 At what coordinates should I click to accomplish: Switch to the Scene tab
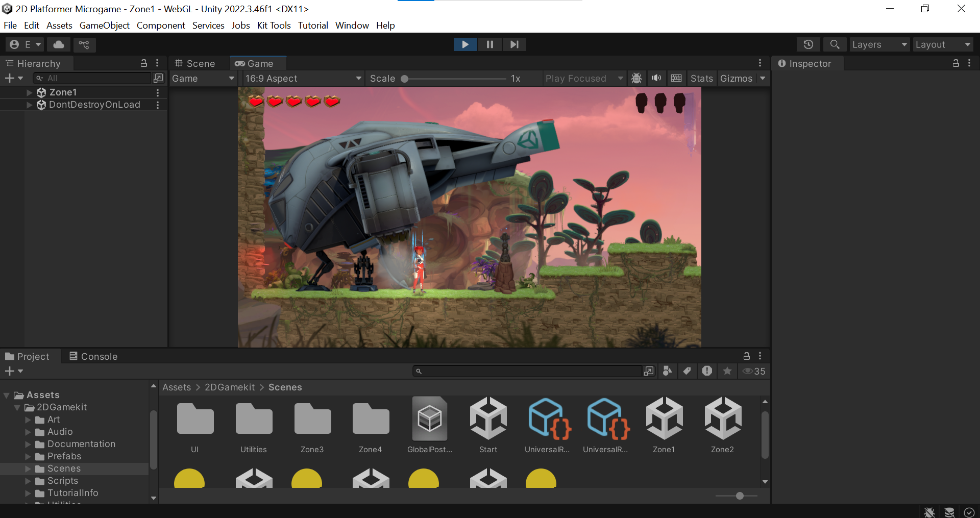tap(195, 63)
